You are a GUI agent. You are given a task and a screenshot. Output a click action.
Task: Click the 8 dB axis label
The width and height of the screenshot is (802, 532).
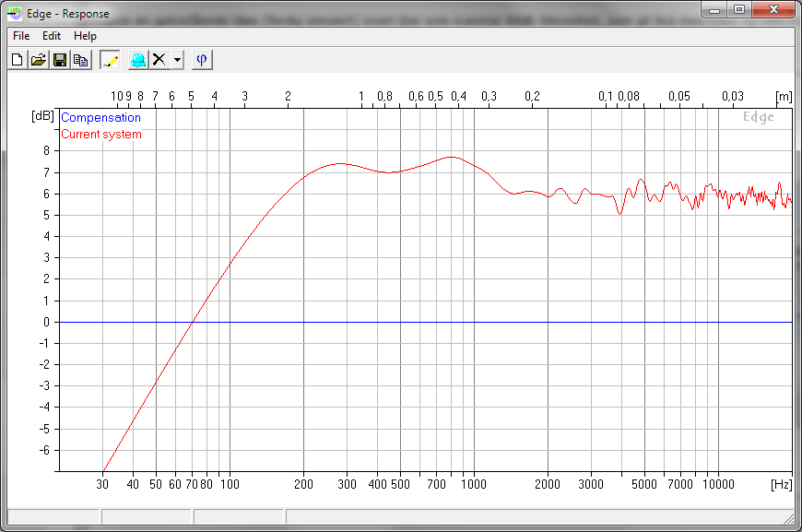tap(46, 151)
